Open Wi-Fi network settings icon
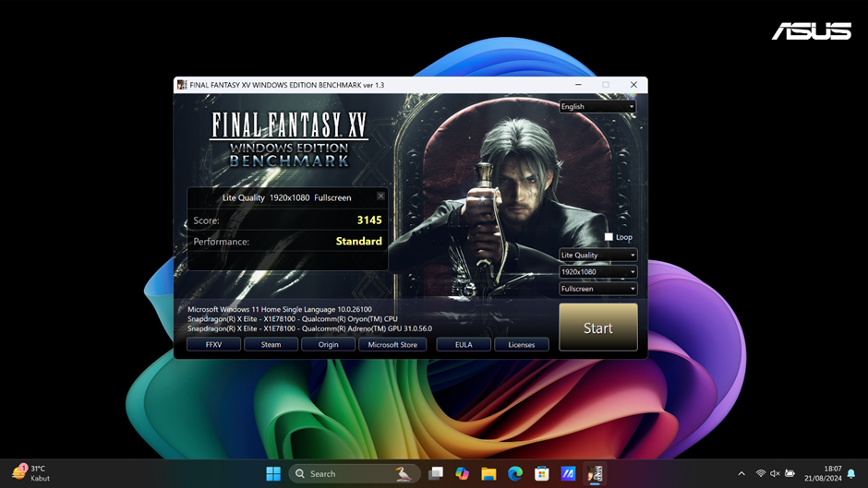The width and height of the screenshot is (868, 488). coord(761,473)
